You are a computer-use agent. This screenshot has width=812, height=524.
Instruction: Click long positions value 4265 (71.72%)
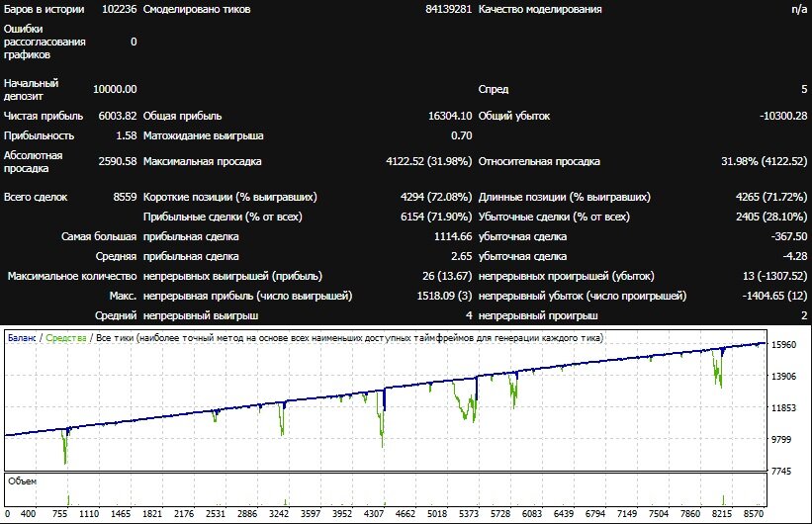click(x=771, y=198)
